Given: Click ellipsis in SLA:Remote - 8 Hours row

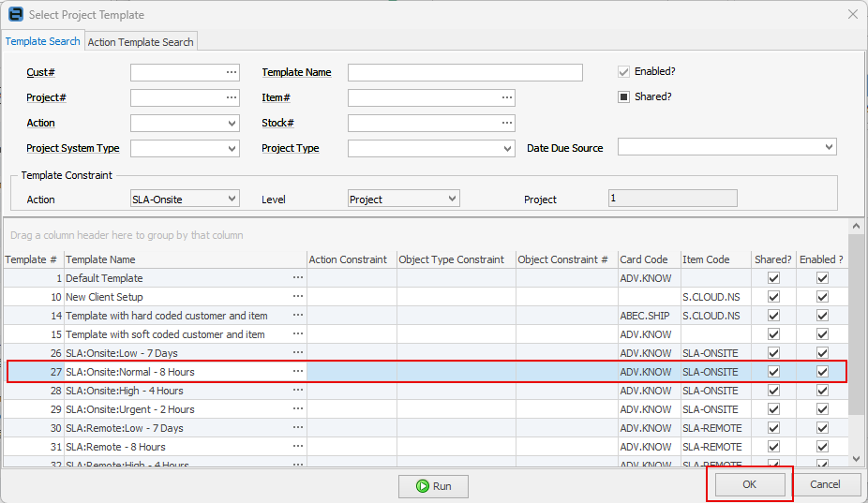Looking at the screenshot, I should coord(298,447).
